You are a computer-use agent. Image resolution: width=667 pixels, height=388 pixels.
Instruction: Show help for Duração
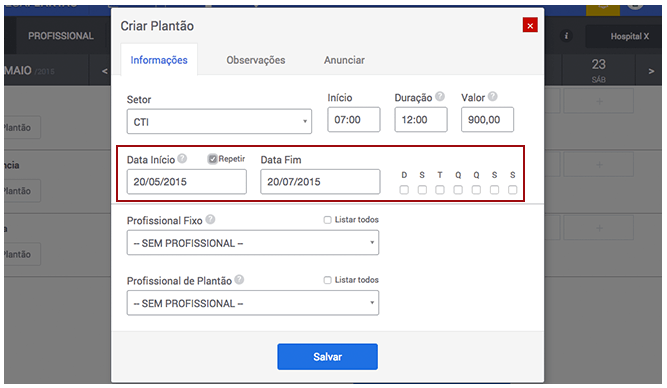coord(440,97)
